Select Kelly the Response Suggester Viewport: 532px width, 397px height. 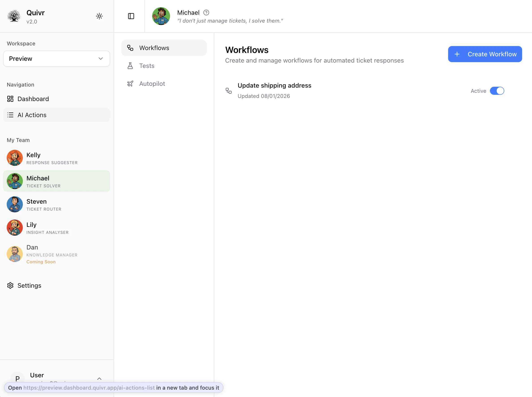click(57, 158)
